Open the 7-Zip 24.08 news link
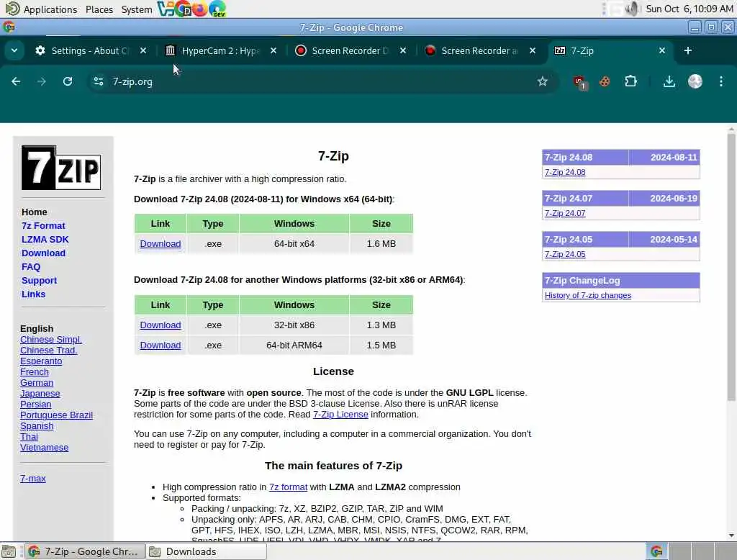The width and height of the screenshot is (737, 560). (565, 172)
